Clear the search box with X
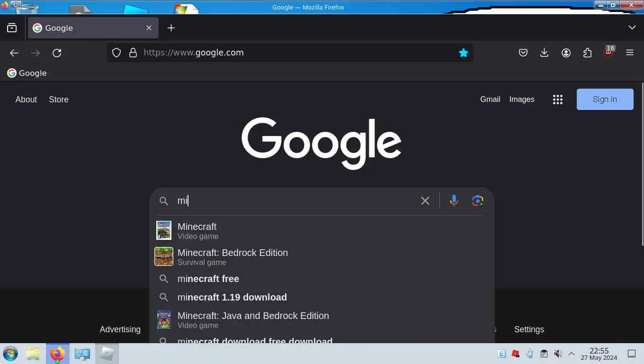Viewport: 644px width, 364px height. pyautogui.click(x=425, y=201)
